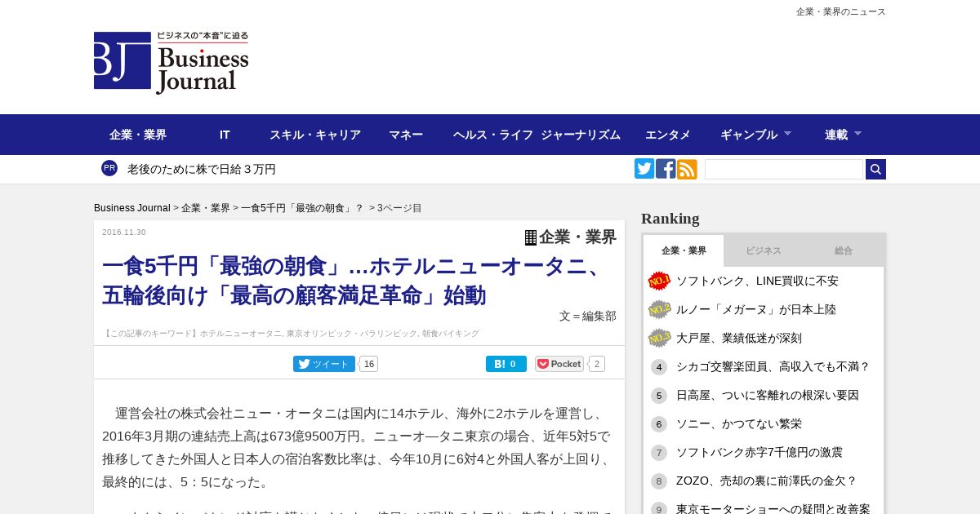Image resolution: width=980 pixels, height=514 pixels.
Task: Open the article title headline link
Action: pyautogui.click(x=355, y=281)
